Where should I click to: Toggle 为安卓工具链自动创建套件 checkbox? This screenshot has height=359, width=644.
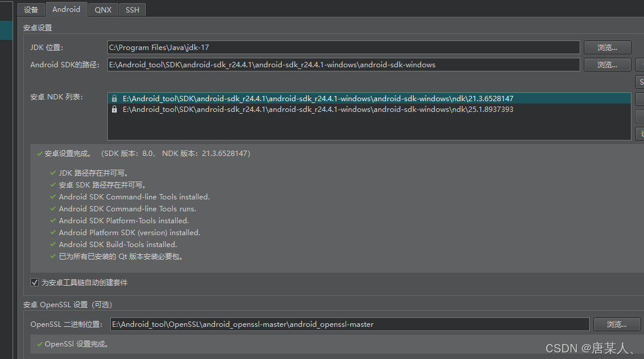pos(35,283)
